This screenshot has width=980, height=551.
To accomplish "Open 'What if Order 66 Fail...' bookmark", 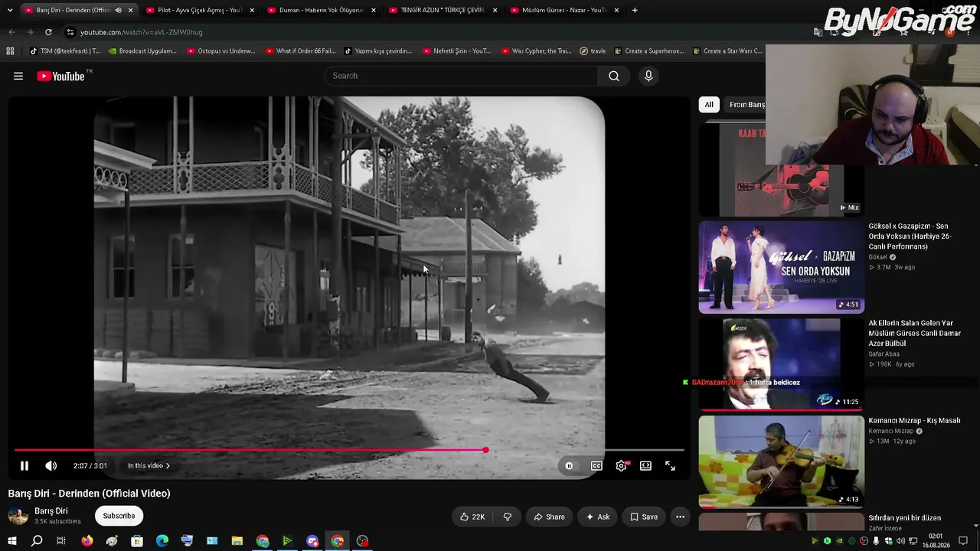I will click(x=300, y=51).
